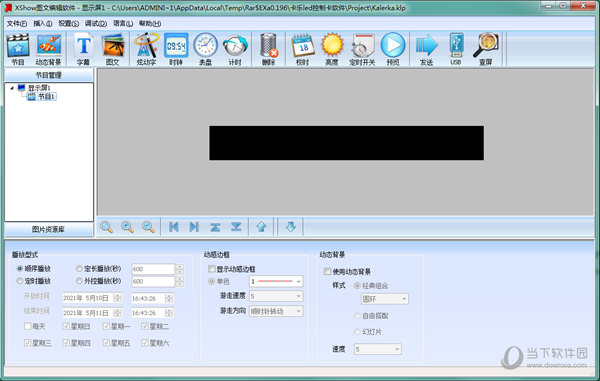
Task: Open the 帮助(H) menu
Action: (x=150, y=24)
